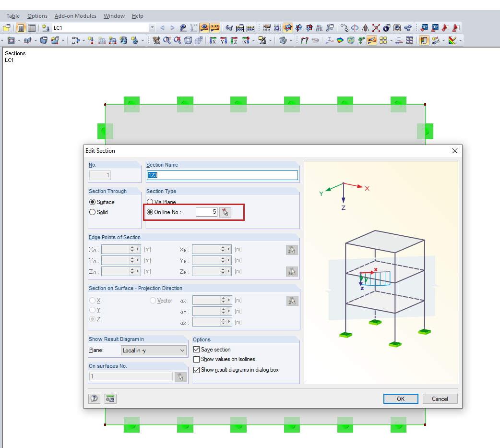
Task: Expand the view cube icon dropdown arrow
Action: coord(291,40)
